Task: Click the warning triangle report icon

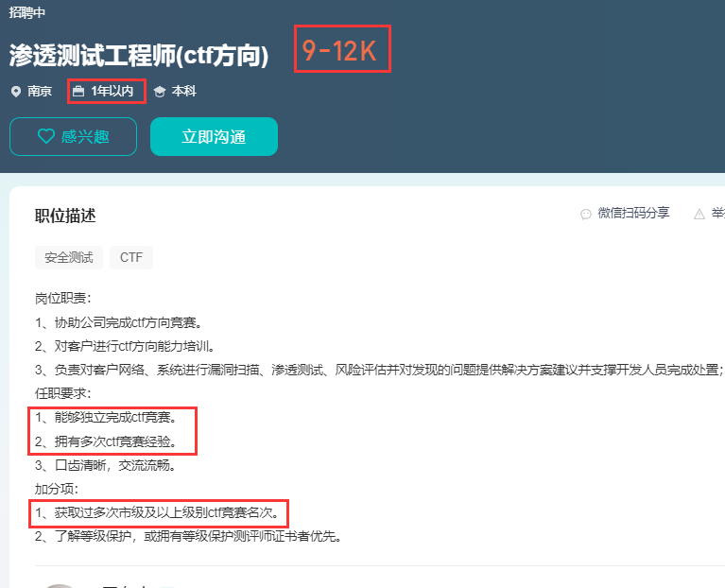Action: click(699, 214)
